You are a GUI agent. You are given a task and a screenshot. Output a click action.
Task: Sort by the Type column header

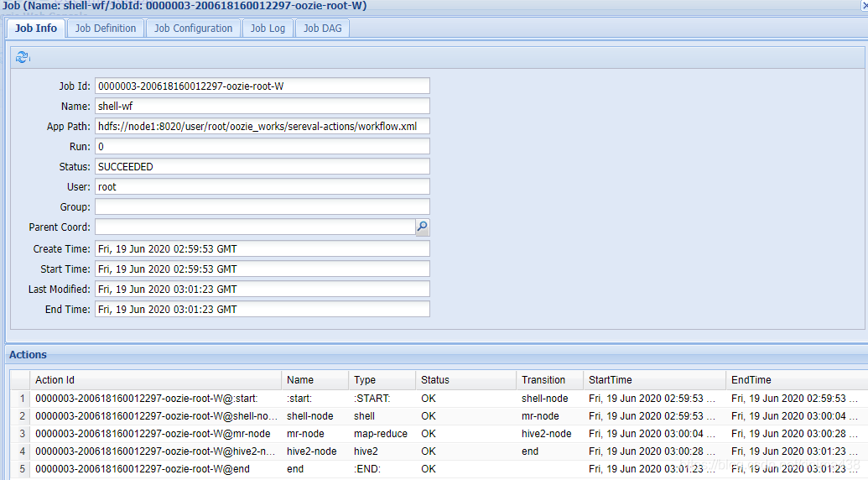pyautogui.click(x=382, y=380)
